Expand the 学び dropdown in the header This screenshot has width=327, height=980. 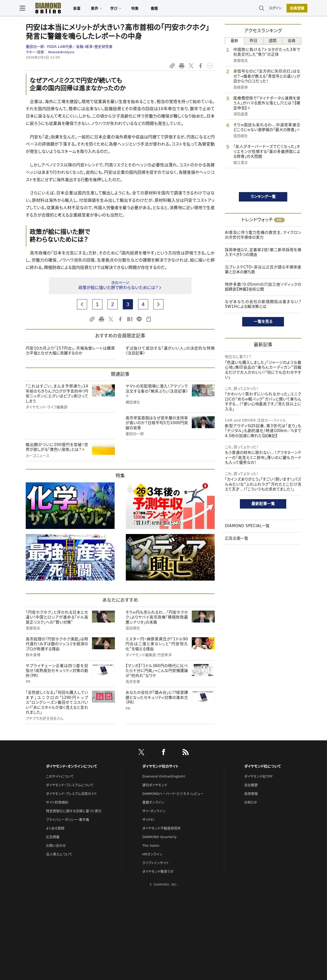coord(116,8)
